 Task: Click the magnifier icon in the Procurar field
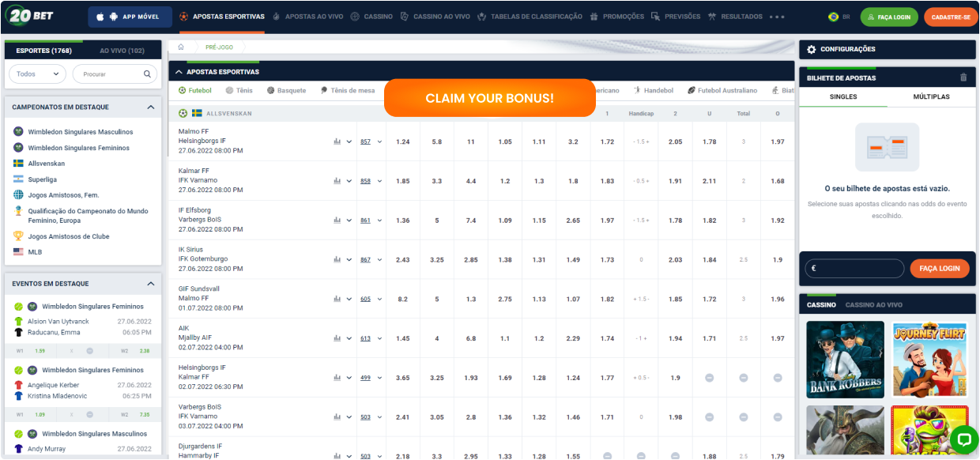(145, 74)
